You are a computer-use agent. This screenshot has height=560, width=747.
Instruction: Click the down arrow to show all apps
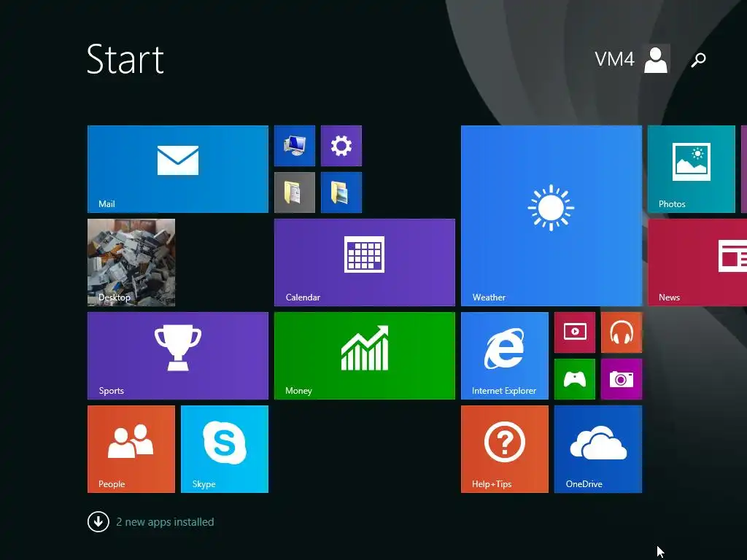point(98,521)
